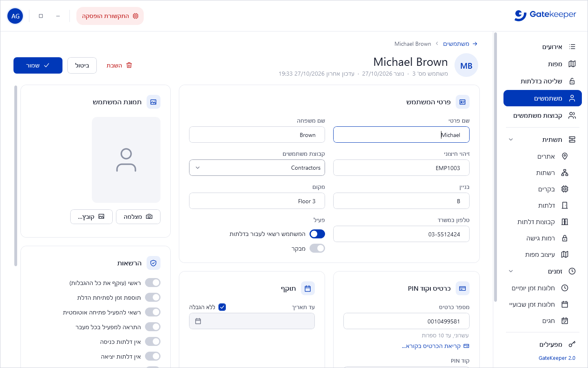Enable the אין דלתות כניסה toggle

153,341
